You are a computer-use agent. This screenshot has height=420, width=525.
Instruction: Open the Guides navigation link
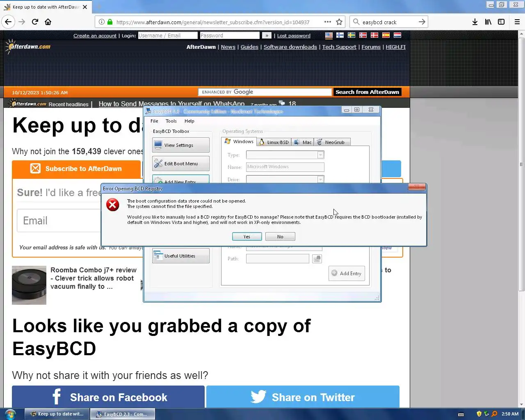(x=249, y=47)
